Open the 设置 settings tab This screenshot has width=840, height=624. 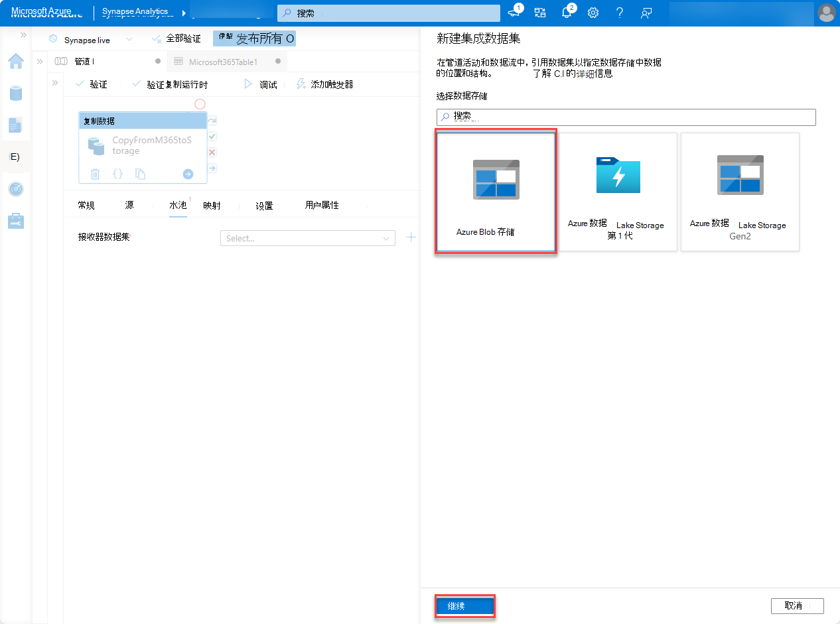pyautogui.click(x=264, y=206)
